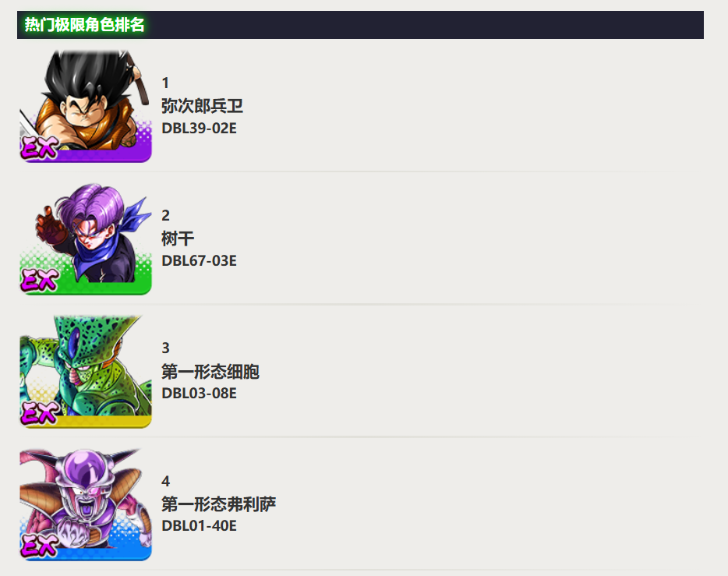Click the 第一形态细胞 name link
The height and width of the screenshot is (576, 728).
pyautogui.click(x=210, y=371)
